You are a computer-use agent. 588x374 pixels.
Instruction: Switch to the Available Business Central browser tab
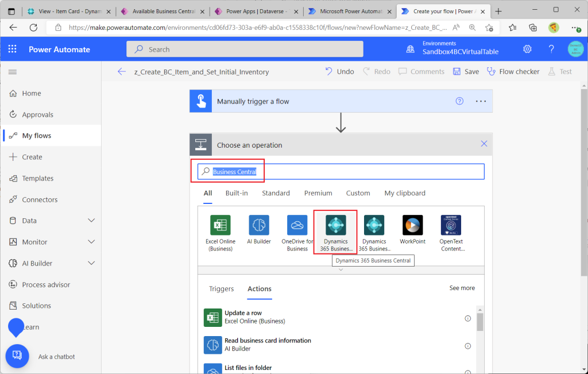tap(163, 11)
